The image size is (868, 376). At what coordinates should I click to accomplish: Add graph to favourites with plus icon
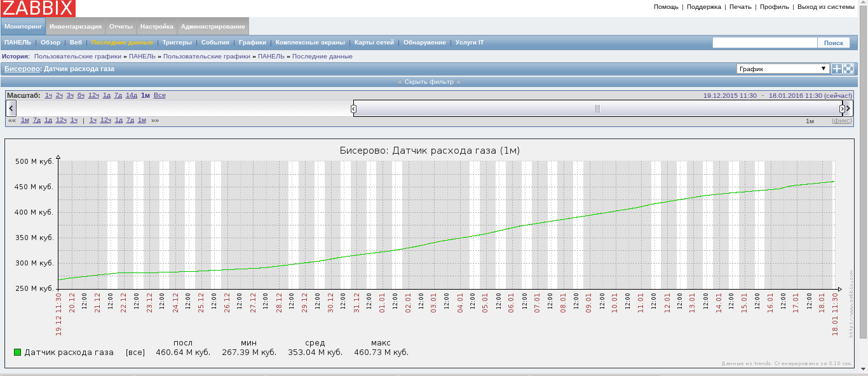point(837,69)
